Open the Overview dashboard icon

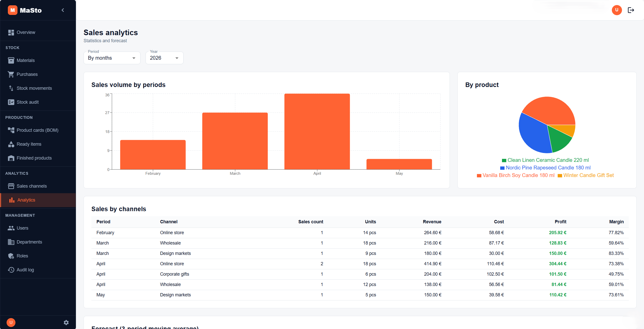(11, 32)
